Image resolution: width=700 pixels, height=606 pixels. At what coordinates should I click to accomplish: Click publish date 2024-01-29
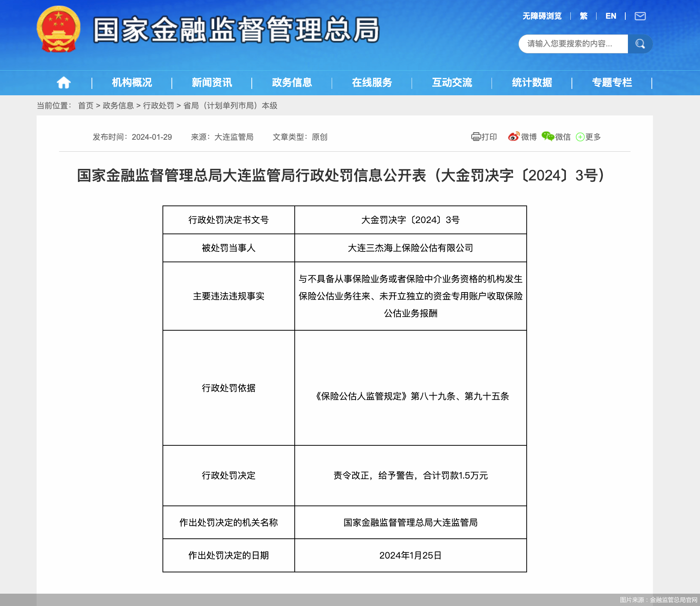point(152,137)
